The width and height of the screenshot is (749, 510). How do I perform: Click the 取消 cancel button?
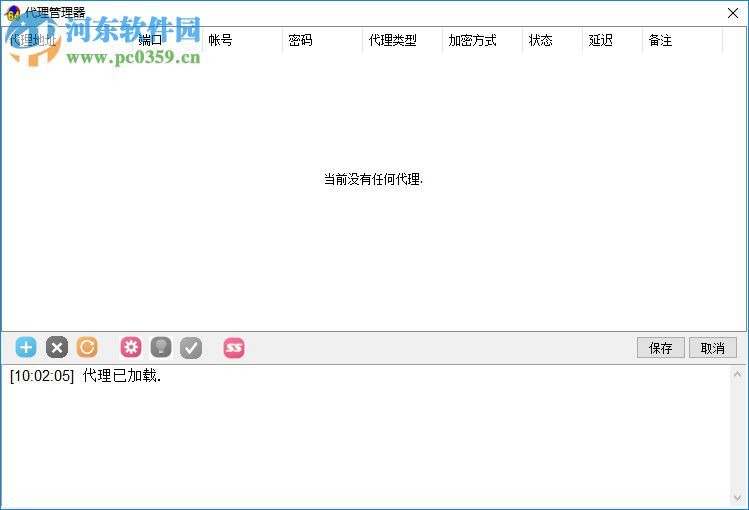click(x=713, y=348)
